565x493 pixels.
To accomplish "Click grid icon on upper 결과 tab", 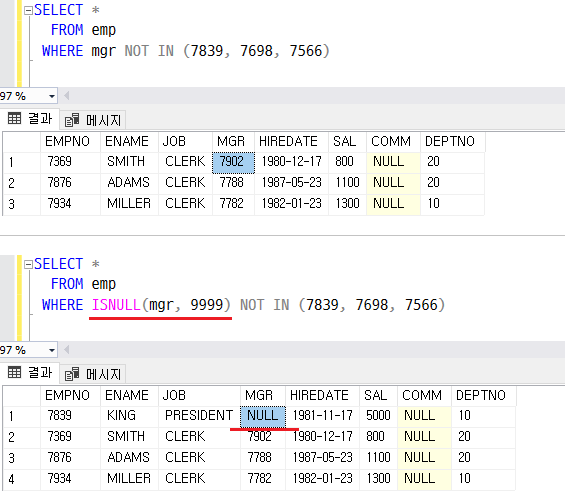I will [14, 118].
